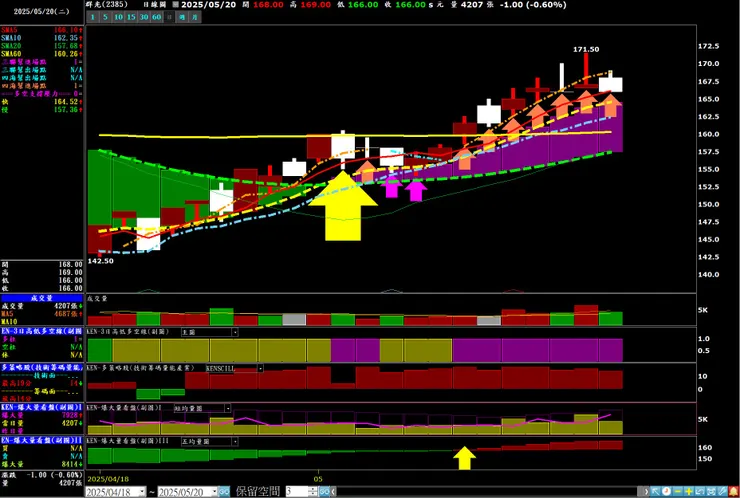740x498 pixels.
Task: Click the SMA10 legend entry
Action: (x=42, y=38)
